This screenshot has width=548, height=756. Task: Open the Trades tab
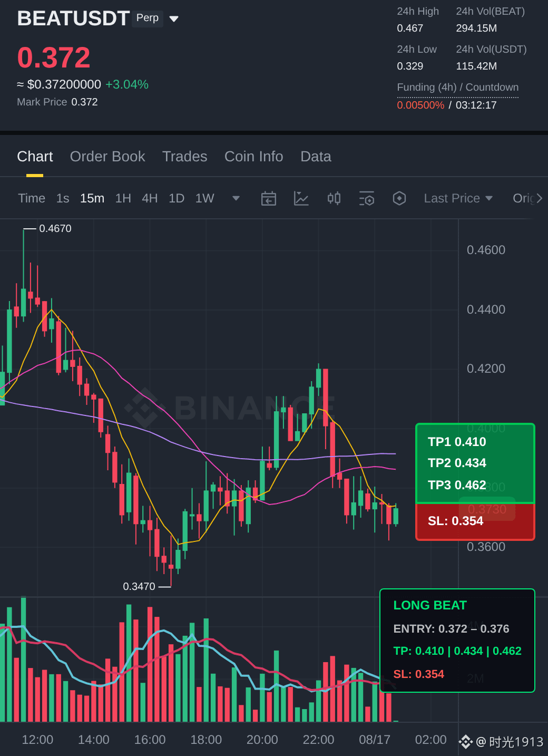click(x=185, y=157)
